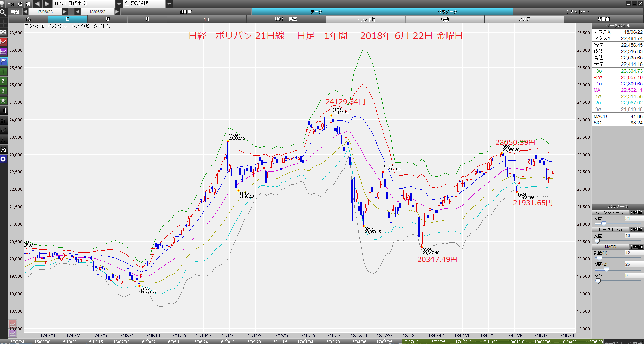Select green preset 3 button
This screenshot has width=644, height=344.
tap(3, 91)
